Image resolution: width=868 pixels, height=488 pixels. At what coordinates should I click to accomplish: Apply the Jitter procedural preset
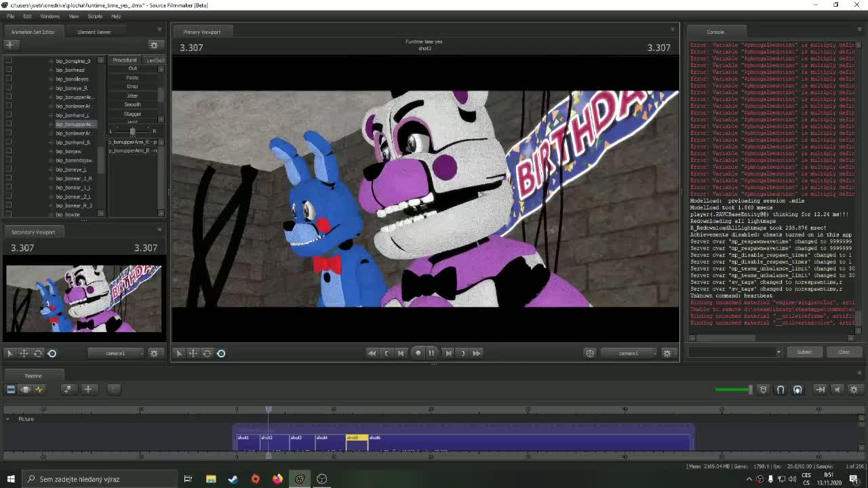[x=132, y=96]
